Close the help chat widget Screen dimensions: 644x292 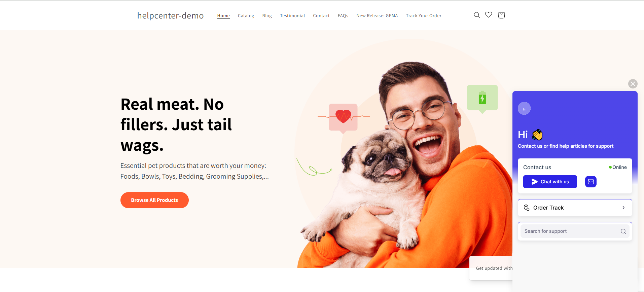[x=633, y=84]
